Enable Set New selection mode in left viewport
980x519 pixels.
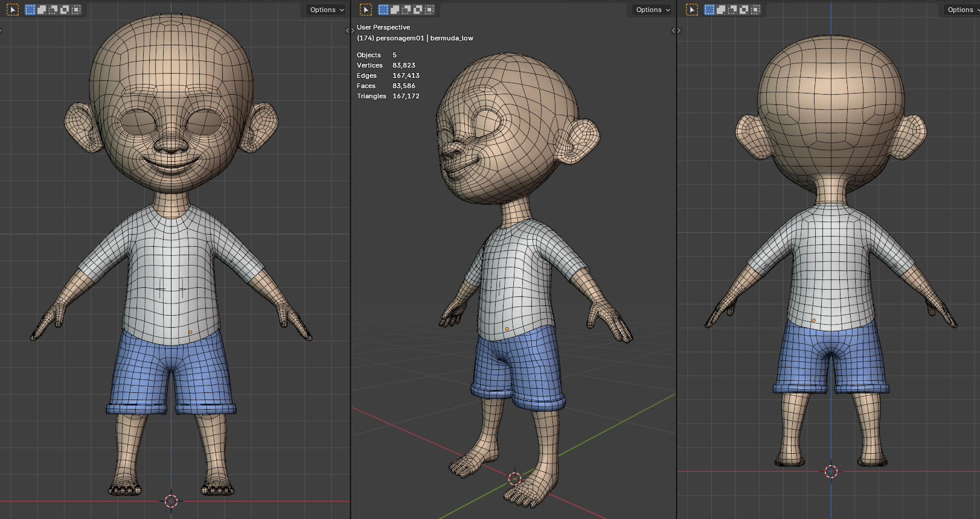tap(30, 10)
